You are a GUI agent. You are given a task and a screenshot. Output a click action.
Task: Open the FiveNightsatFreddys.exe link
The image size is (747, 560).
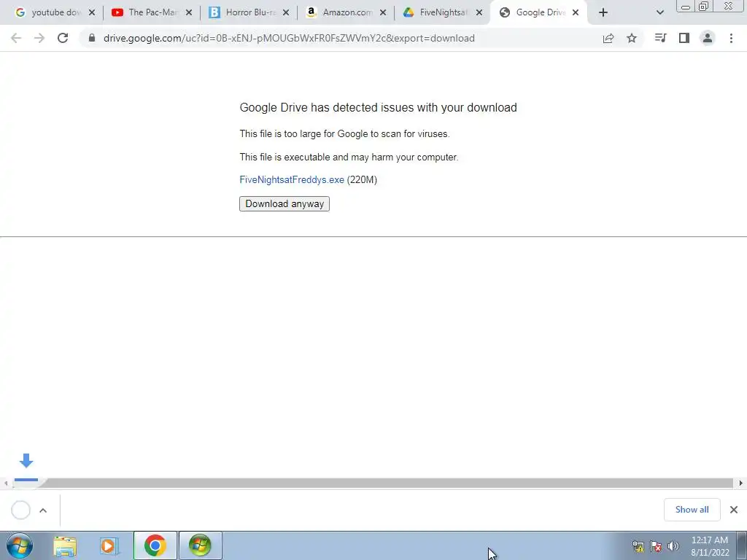[x=292, y=179]
